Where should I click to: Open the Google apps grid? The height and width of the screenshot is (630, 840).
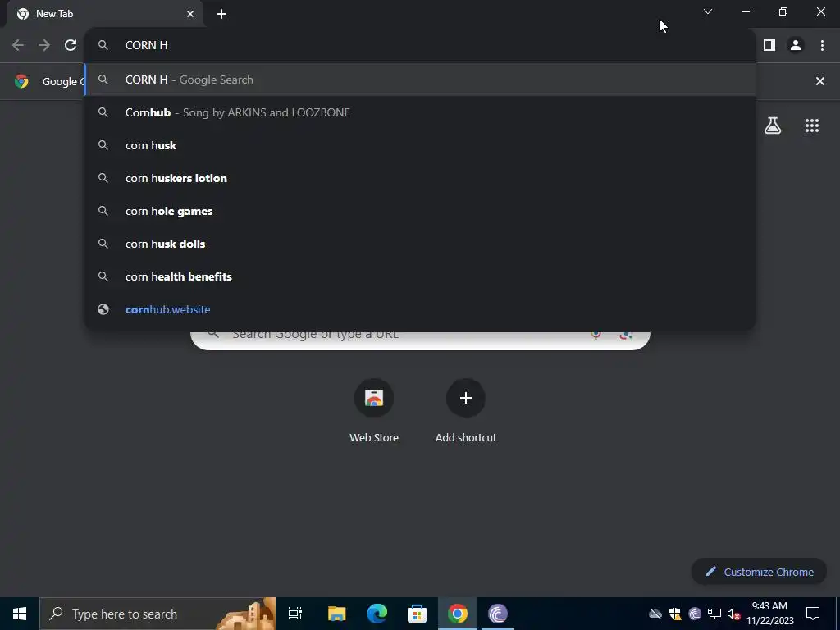coord(812,126)
